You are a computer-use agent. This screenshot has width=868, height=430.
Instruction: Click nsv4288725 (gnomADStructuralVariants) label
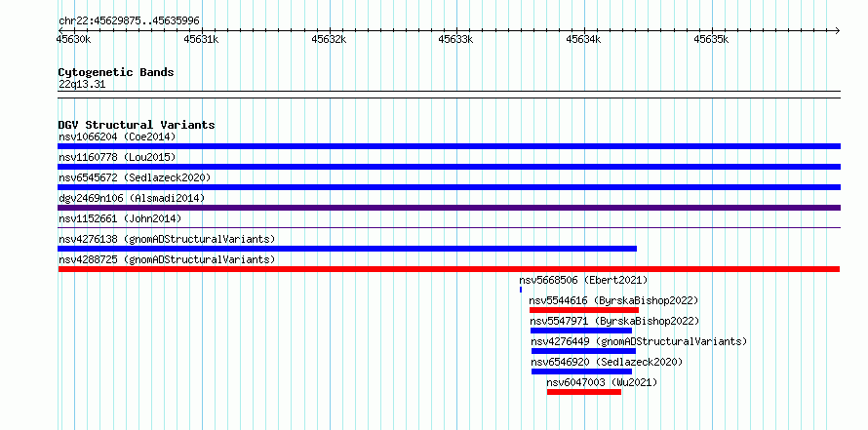tap(167, 259)
